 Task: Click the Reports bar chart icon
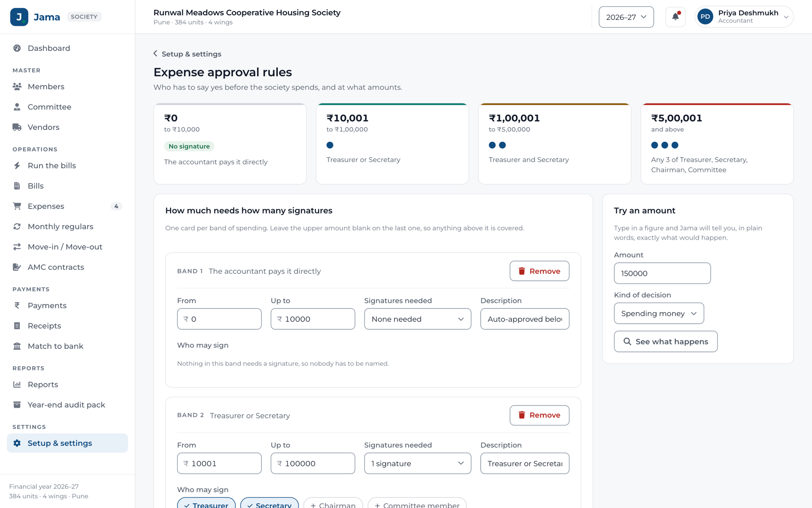[17, 384]
